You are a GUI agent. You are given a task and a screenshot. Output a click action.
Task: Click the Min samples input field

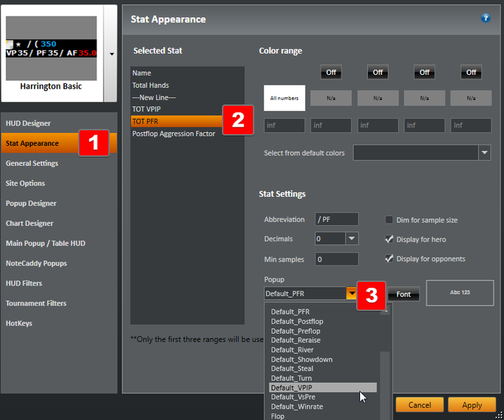[x=336, y=259]
